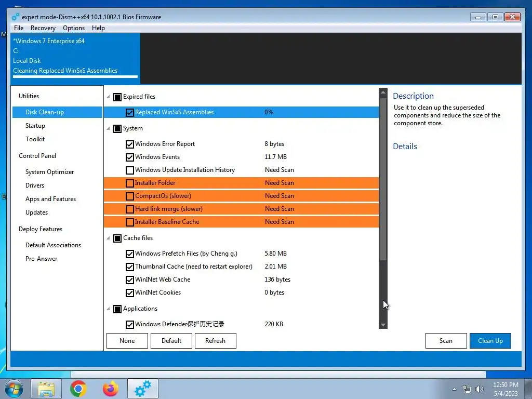This screenshot has width=532, height=399.
Task: Show hidden system tray icons arrow
Action: tap(454, 389)
